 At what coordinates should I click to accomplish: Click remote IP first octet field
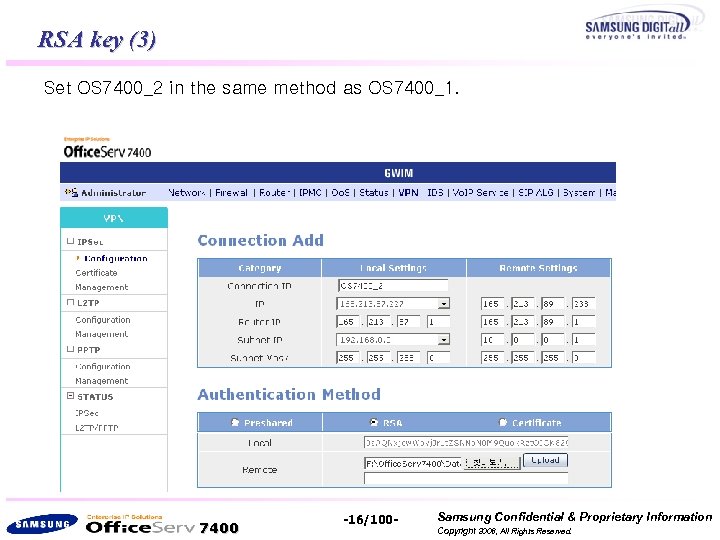(492, 304)
